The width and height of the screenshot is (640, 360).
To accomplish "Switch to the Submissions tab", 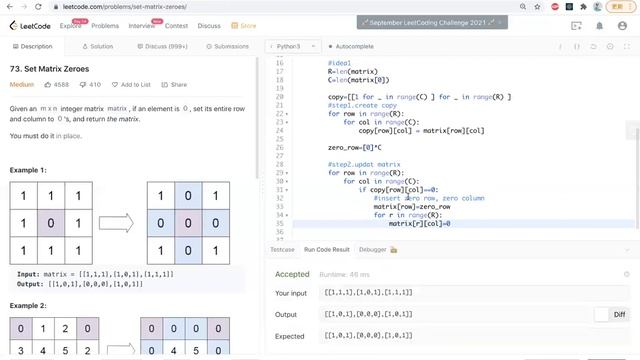I will pos(227,47).
